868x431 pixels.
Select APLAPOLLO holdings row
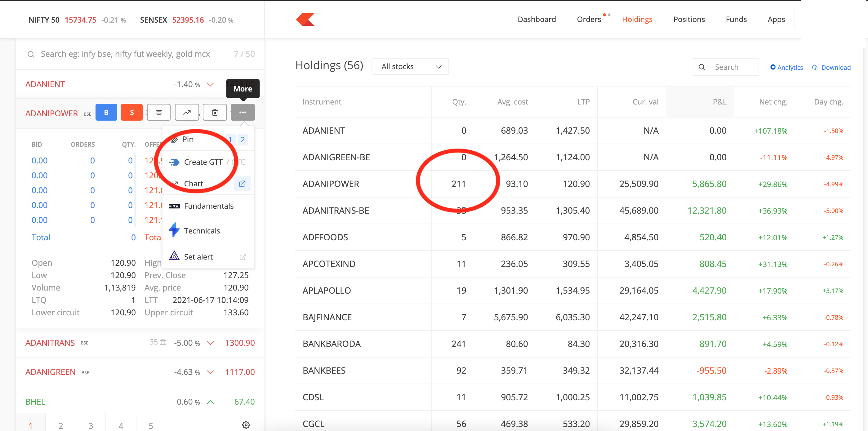573,291
